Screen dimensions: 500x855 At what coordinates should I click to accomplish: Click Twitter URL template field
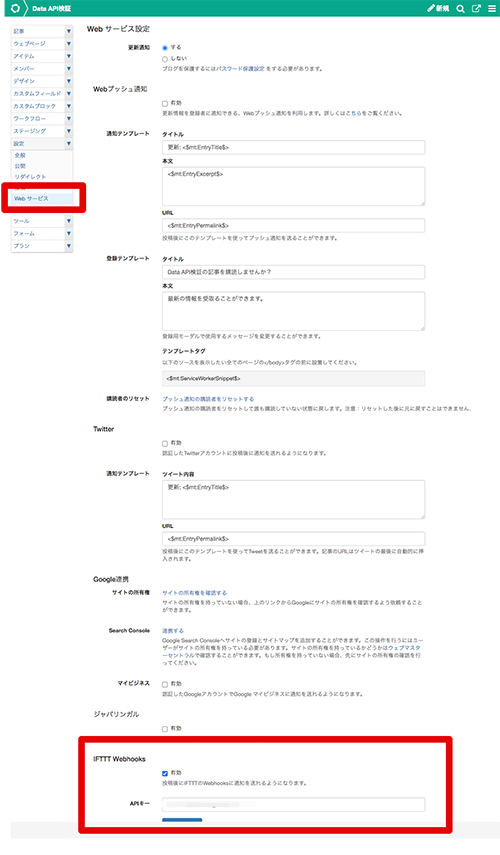[x=293, y=539]
